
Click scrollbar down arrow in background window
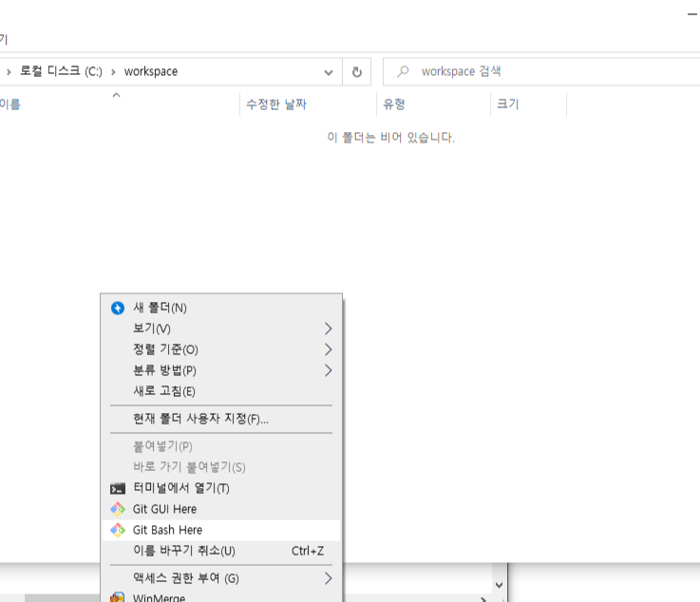[499, 585]
